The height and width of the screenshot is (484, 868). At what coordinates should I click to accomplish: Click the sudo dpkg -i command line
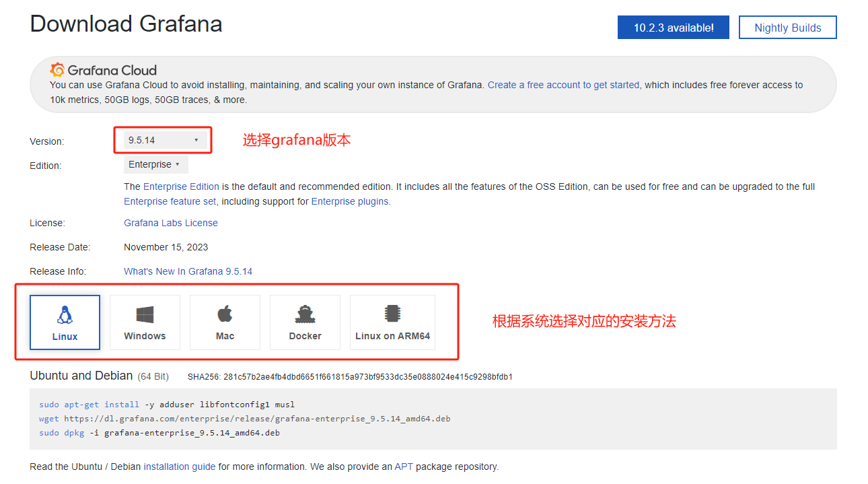(159, 433)
